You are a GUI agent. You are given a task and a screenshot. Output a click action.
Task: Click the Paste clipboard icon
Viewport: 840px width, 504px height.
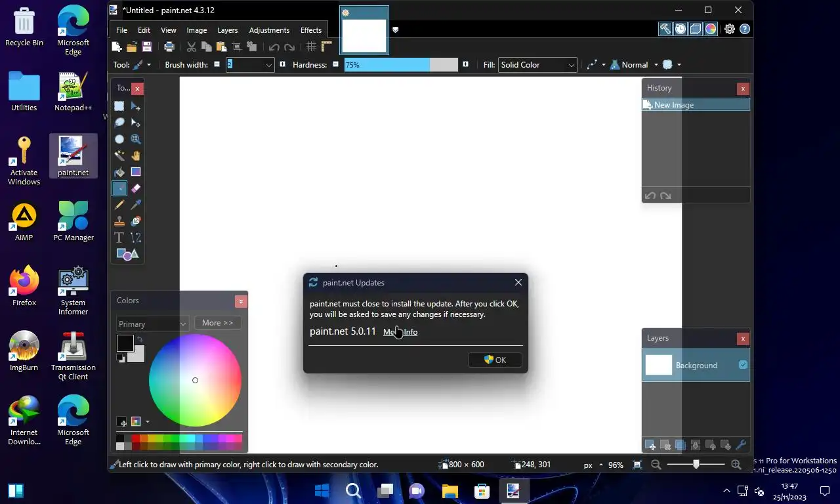[x=221, y=47]
